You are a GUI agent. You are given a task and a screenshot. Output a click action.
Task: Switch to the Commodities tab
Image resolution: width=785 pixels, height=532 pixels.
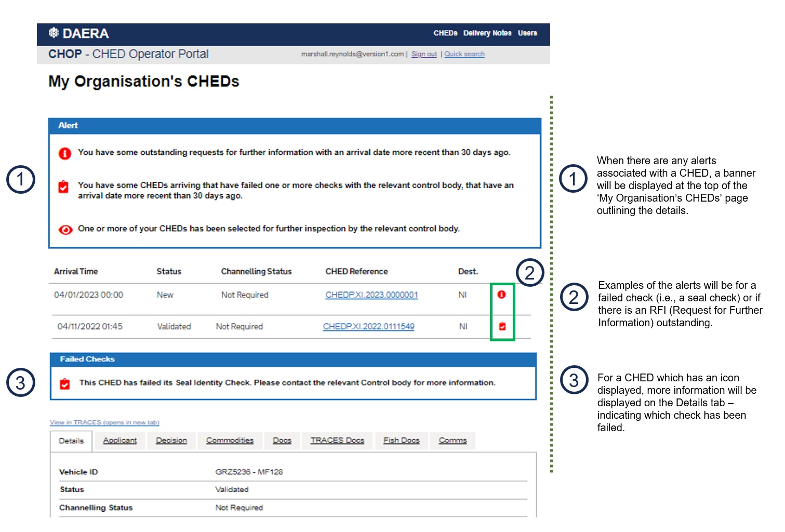pyautogui.click(x=230, y=441)
